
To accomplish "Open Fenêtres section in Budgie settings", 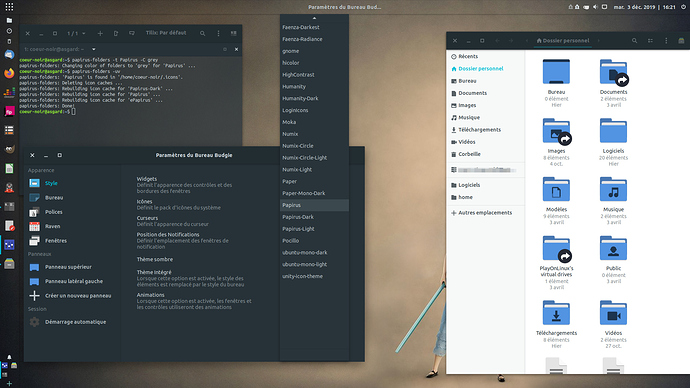I will tap(73, 241).
